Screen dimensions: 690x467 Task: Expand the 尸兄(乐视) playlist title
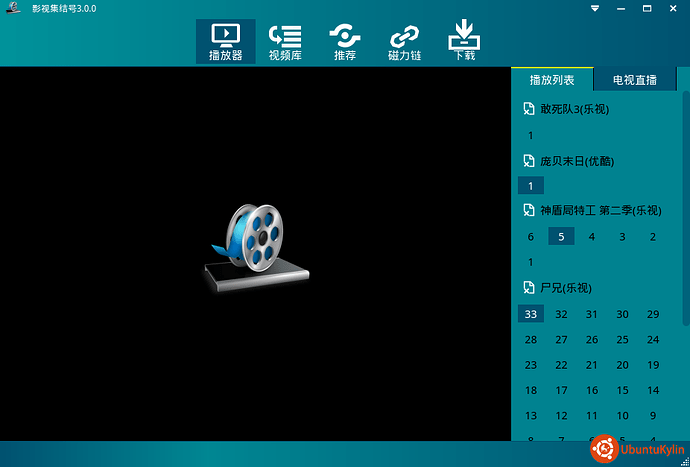(566, 288)
